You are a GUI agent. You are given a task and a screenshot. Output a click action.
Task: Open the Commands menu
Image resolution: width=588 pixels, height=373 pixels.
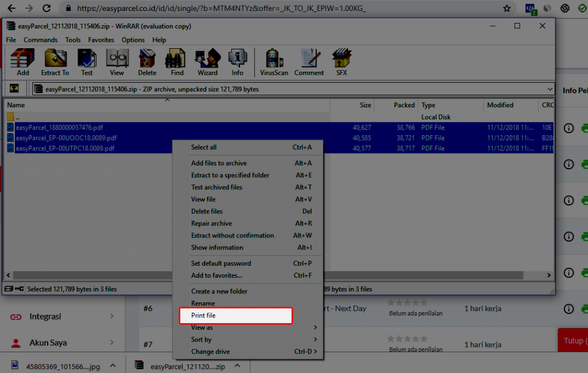click(40, 40)
